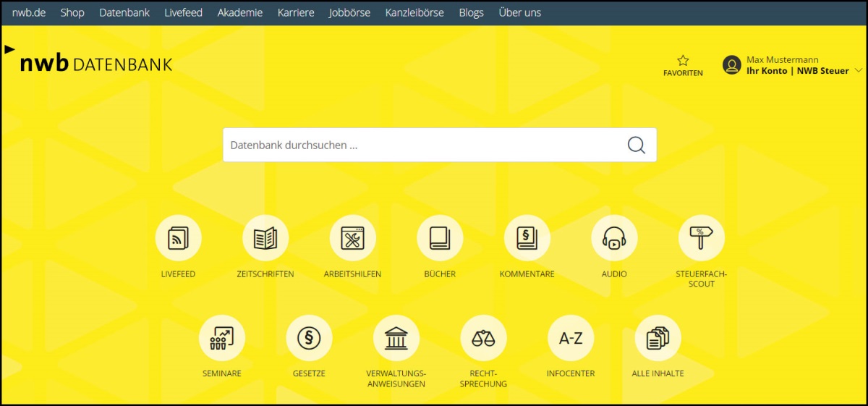Image resolution: width=868 pixels, height=406 pixels.
Task: Open Verwaltungsanweisungen building icon
Action: 396,338
